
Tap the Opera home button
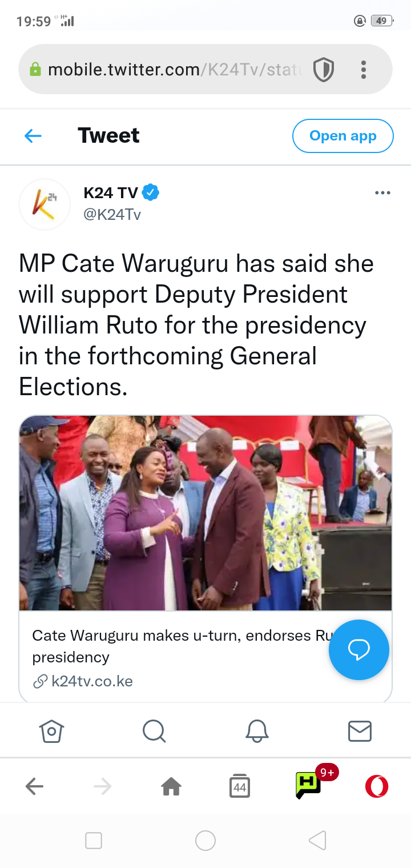point(171,787)
